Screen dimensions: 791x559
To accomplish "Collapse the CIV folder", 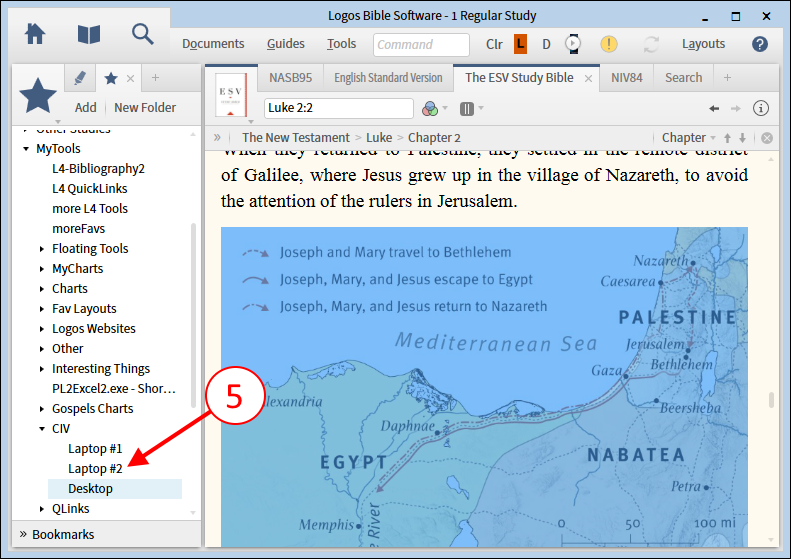I will click(x=42, y=429).
